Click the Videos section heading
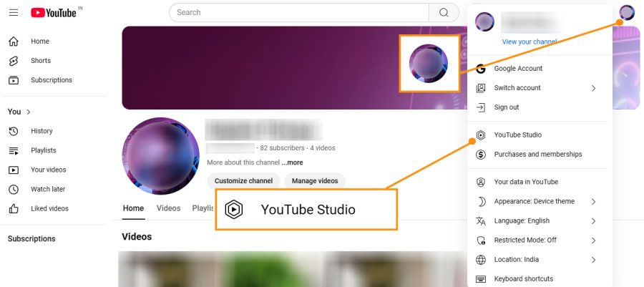Image resolution: width=644 pixels, height=287 pixels. point(137,237)
